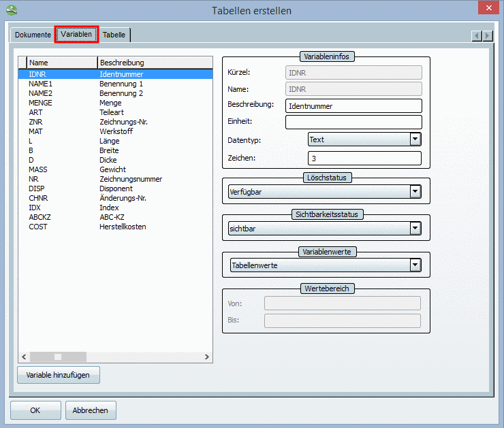Screen dimensions: 504x428
Task: Open the Sichtbarkeitsstatus dropdown showing sichtbar
Action: [x=415, y=228]
